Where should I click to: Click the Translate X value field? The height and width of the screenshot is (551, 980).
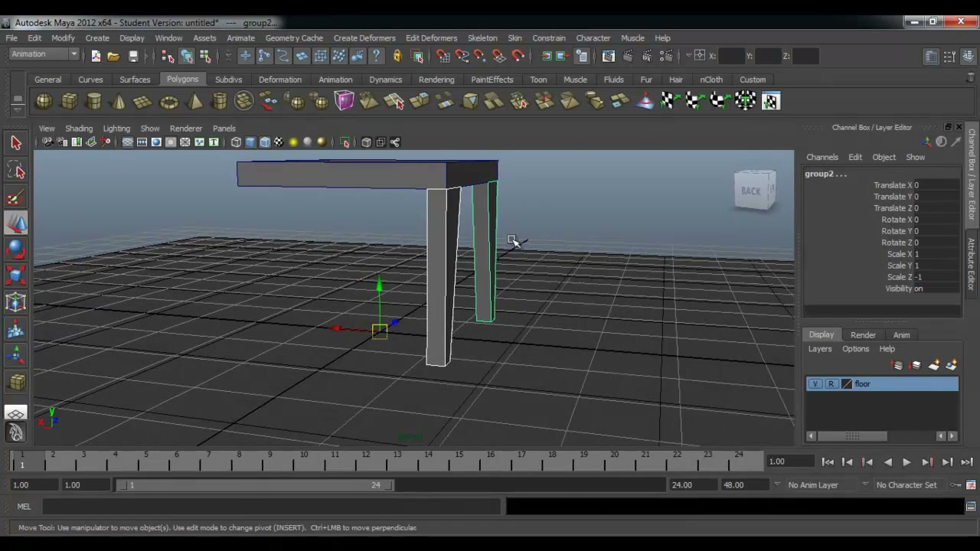(x=936, y=185)
